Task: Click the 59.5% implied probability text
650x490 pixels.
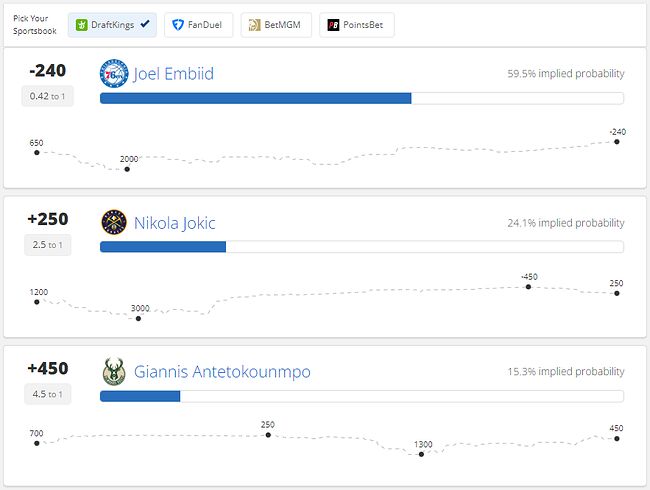Action: tap(566, 74)
